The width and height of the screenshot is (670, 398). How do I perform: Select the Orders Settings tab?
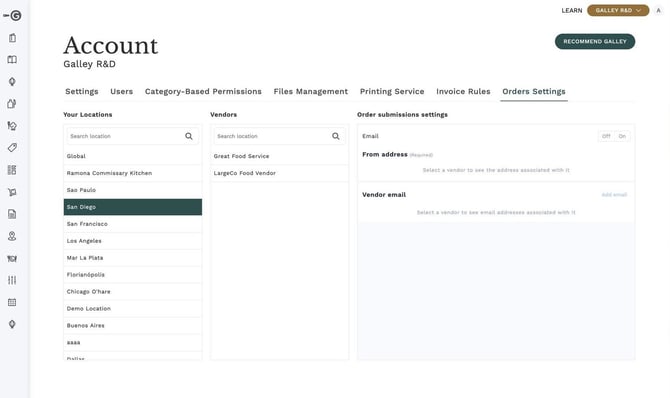tap(534, 91)
